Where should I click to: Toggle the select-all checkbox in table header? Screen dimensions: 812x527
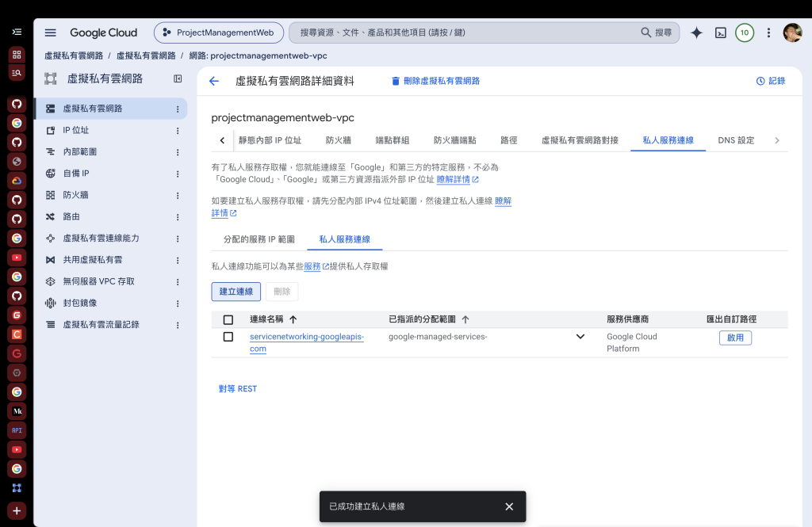click(228, 320)
